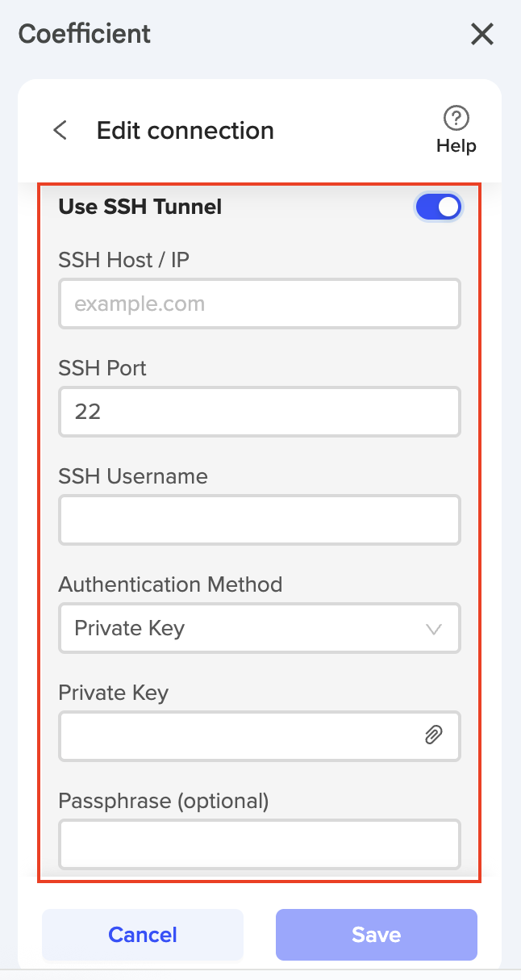This screenshot has width=521, height=980.
Task: Save the connection settings
Action: pos(377,935)
